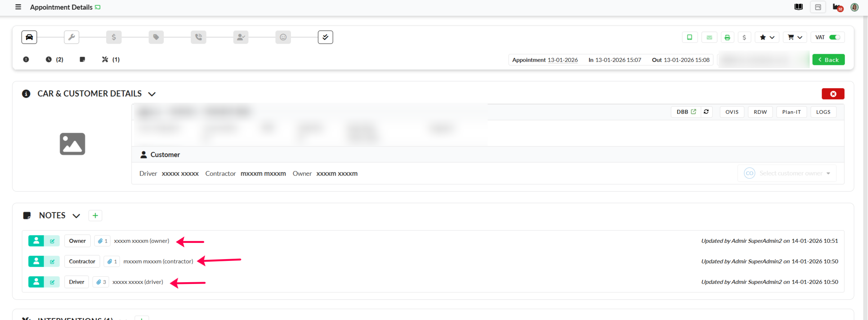
Task: Edit the Owner note
Action: 52,241
